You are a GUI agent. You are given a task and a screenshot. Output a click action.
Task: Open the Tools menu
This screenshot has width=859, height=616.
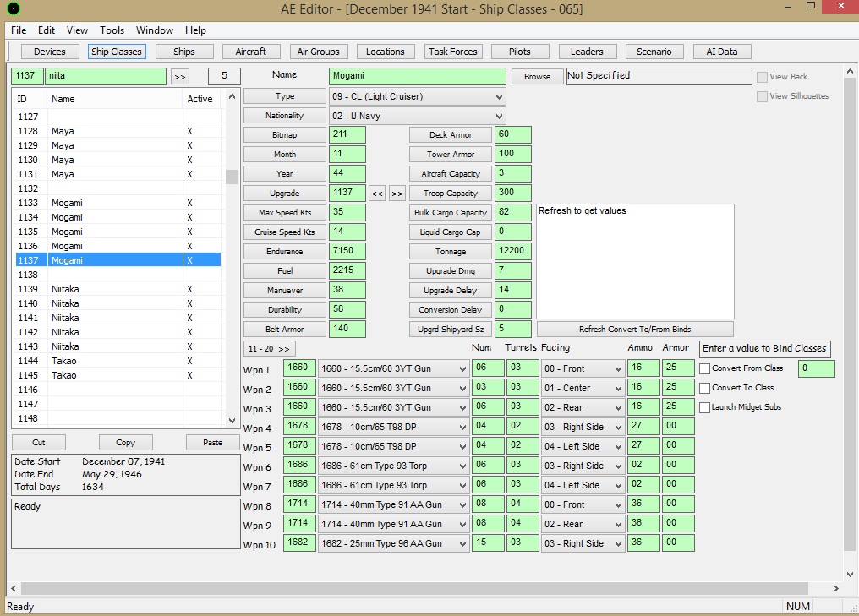pos(112,30)
